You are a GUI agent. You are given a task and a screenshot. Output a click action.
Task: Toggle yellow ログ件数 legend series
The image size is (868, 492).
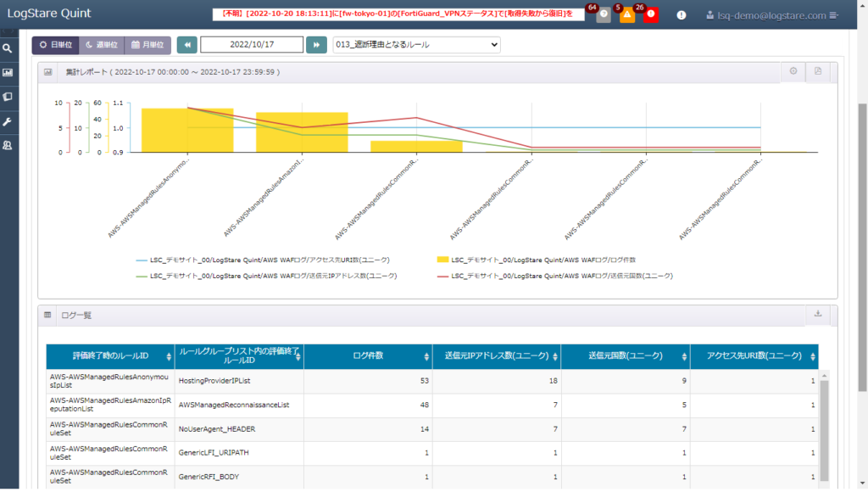click(x=537, y=260)
